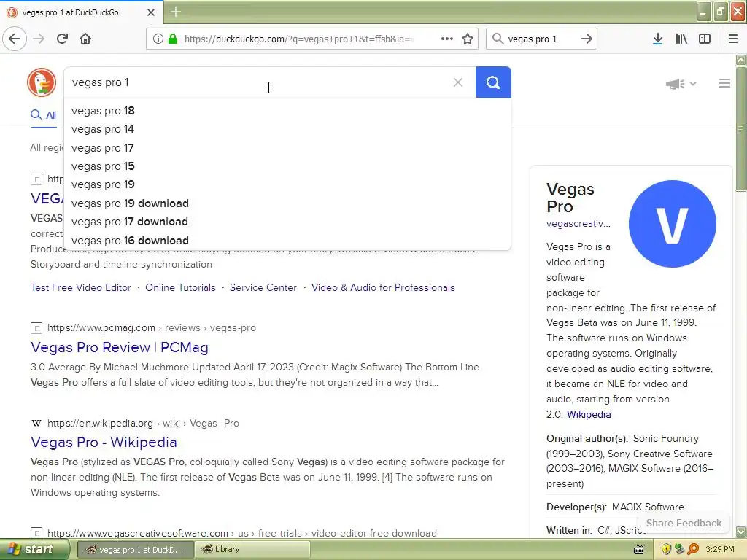Toggle the sidebar view
Viewport: 747px width, 560px height.
point(705,39)
